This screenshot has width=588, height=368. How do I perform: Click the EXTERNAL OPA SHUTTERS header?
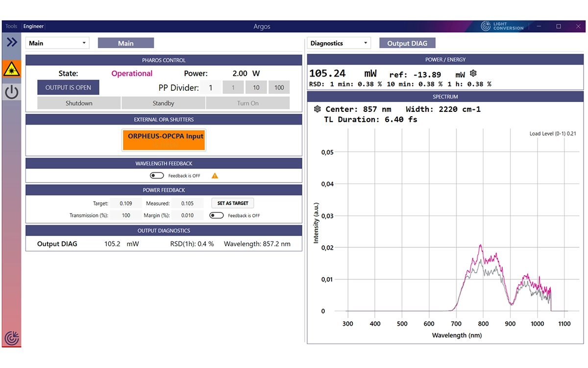click(164, 120)
